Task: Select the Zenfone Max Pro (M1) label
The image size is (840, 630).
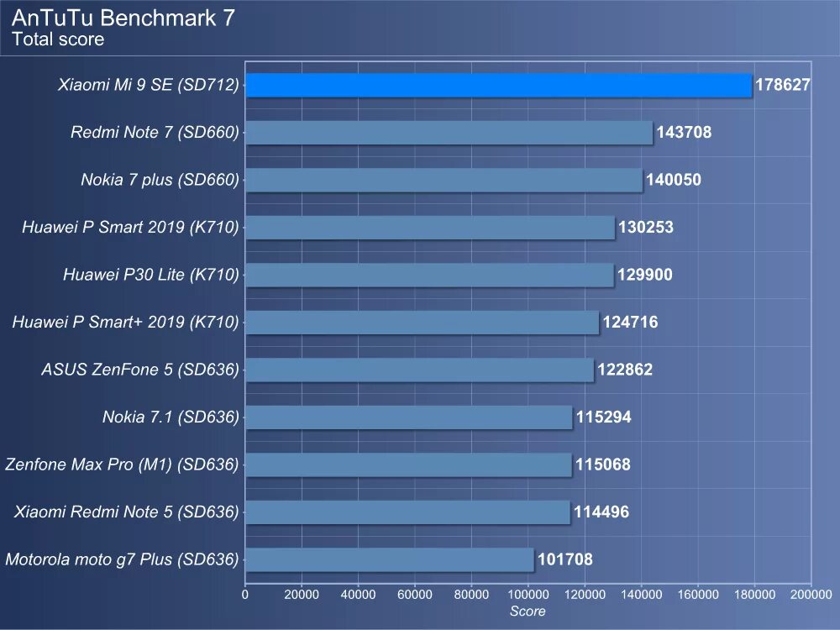Action: (x=122, y=465)
